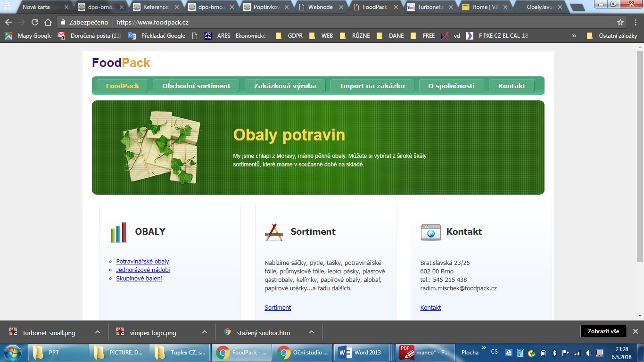Follow the Skupinové balení link
Screen dimensions: 644x362
click(x=139, y=278)
